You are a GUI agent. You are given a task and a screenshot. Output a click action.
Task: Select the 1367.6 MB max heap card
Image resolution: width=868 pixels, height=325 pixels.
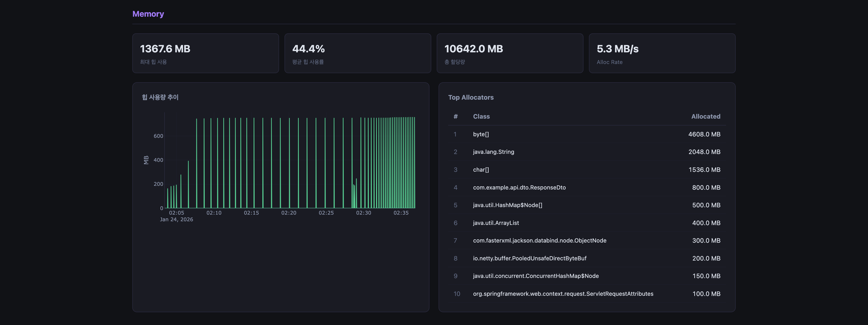tap(205, 53)
